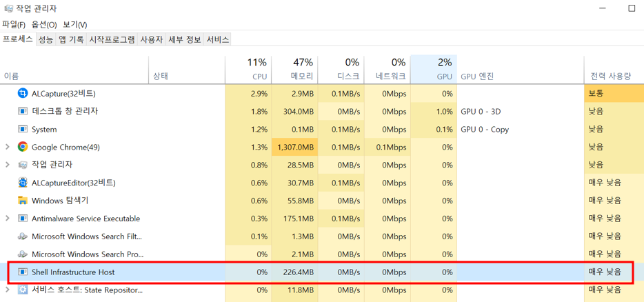Click the 서비스 호스트: State Repositor... gear icon
Viewport: 644px width, 302px height.
coord(22,290)
